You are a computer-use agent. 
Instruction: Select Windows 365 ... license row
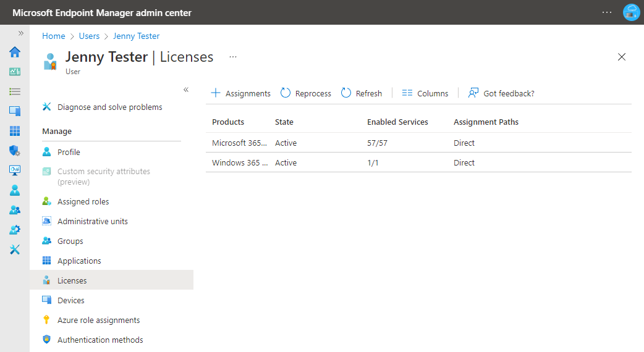tap(418, 162)
